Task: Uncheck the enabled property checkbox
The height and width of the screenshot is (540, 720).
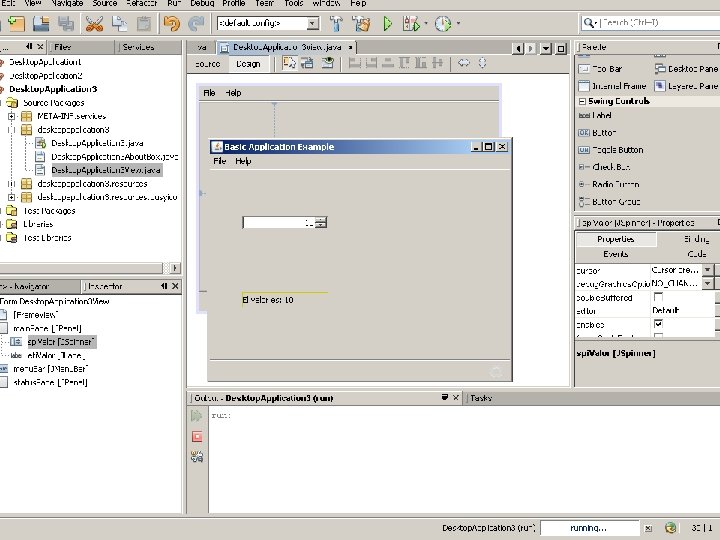Action: click(x=658, y=324)
